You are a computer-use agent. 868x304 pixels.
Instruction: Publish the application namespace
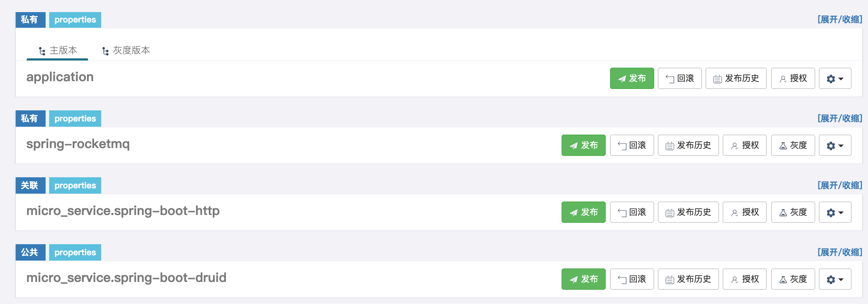[632, 78]
